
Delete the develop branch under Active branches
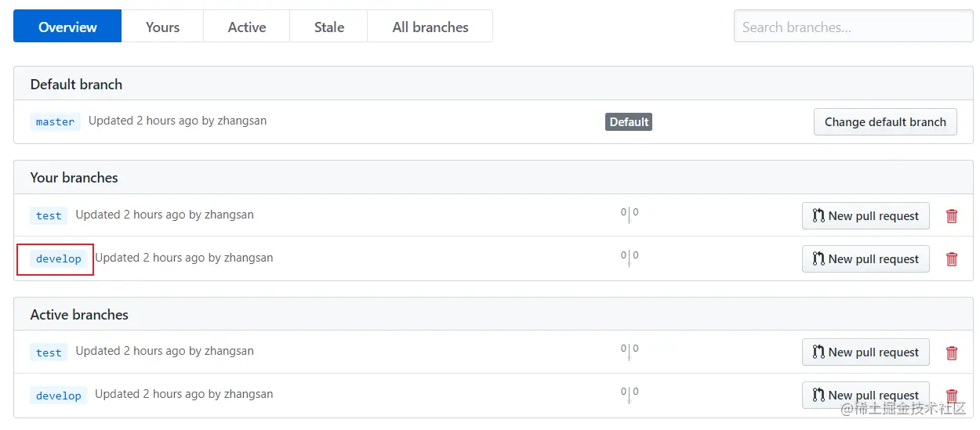pos(952,396)
